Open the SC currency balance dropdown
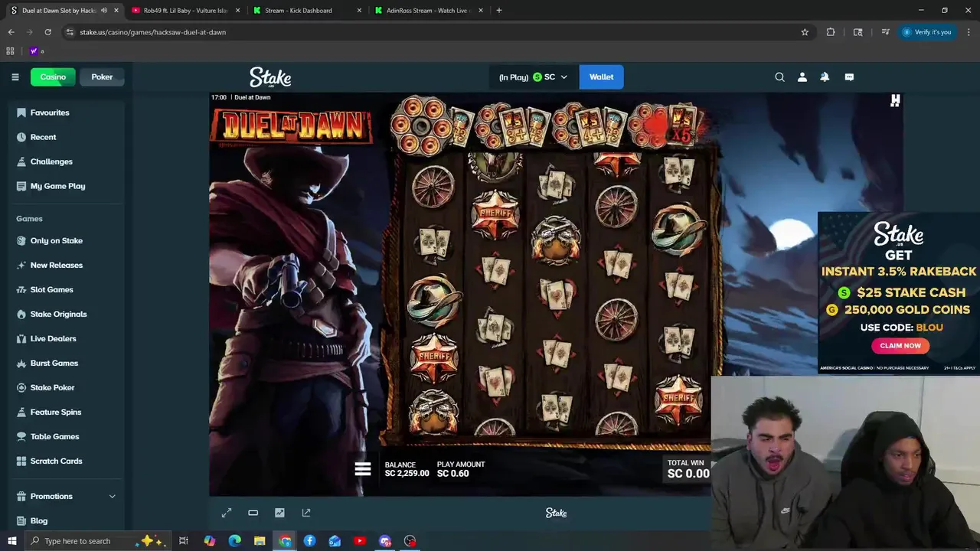 pyautogui.click(x=534, y=77)
